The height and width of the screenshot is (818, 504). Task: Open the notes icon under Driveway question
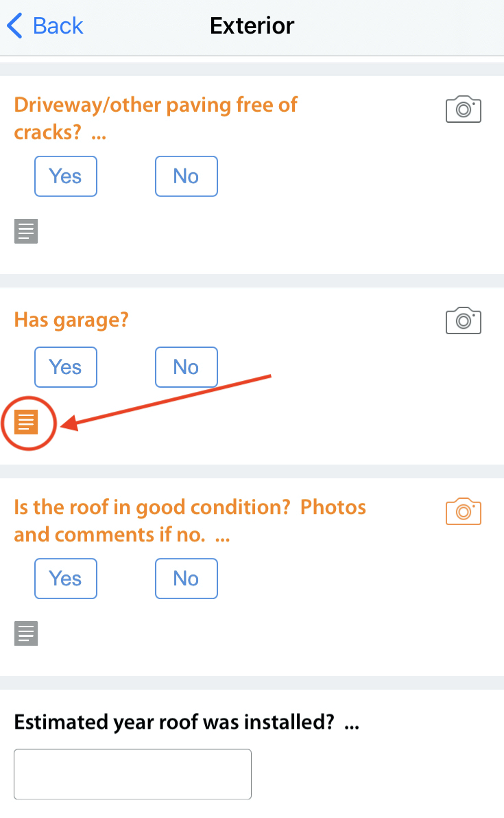point(26,232)
